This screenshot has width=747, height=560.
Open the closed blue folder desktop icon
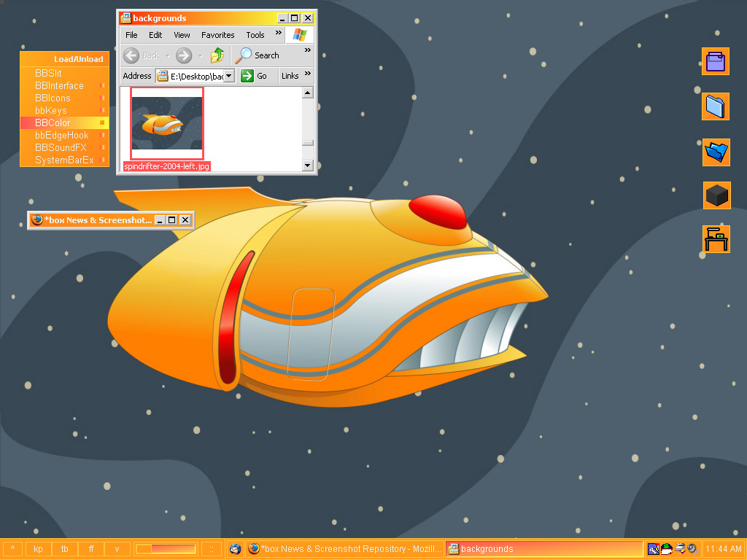coord(716,106)
